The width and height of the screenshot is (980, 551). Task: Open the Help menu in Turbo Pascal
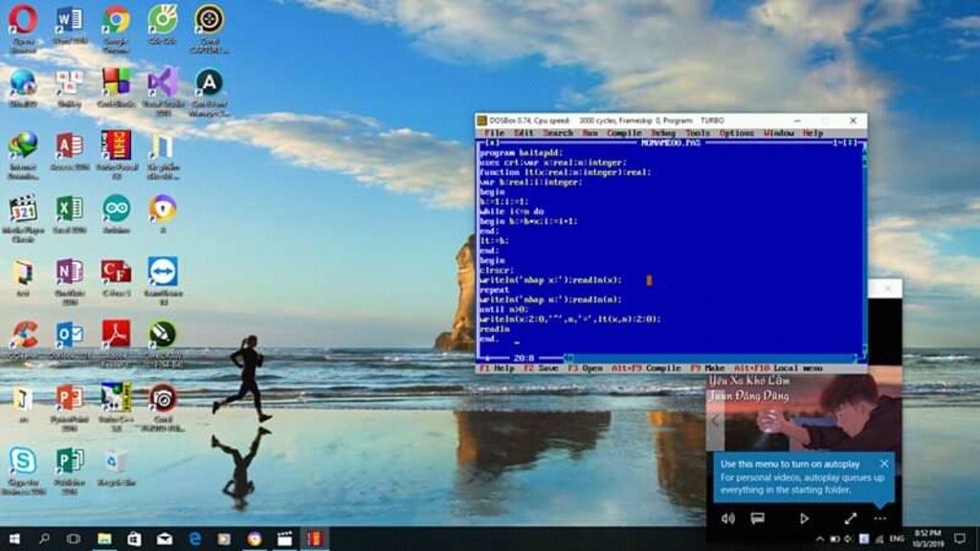click(813, 133)
